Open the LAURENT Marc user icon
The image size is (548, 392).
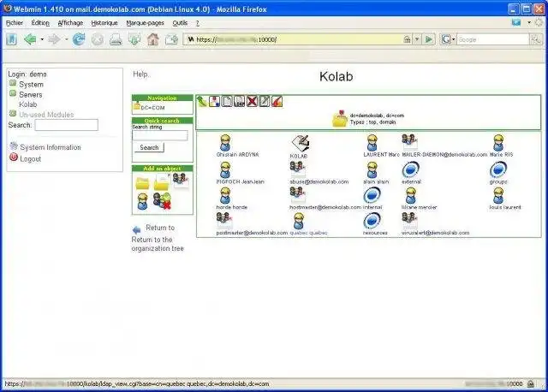coord(372,143)
